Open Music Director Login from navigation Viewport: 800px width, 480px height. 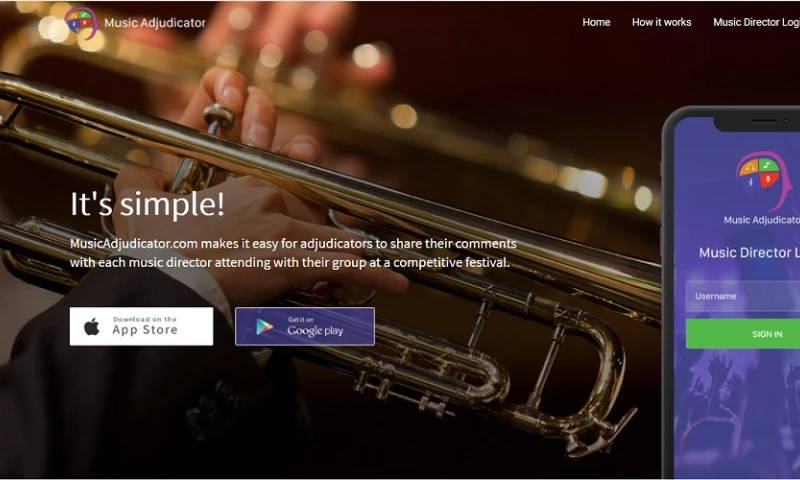[756, 22]
